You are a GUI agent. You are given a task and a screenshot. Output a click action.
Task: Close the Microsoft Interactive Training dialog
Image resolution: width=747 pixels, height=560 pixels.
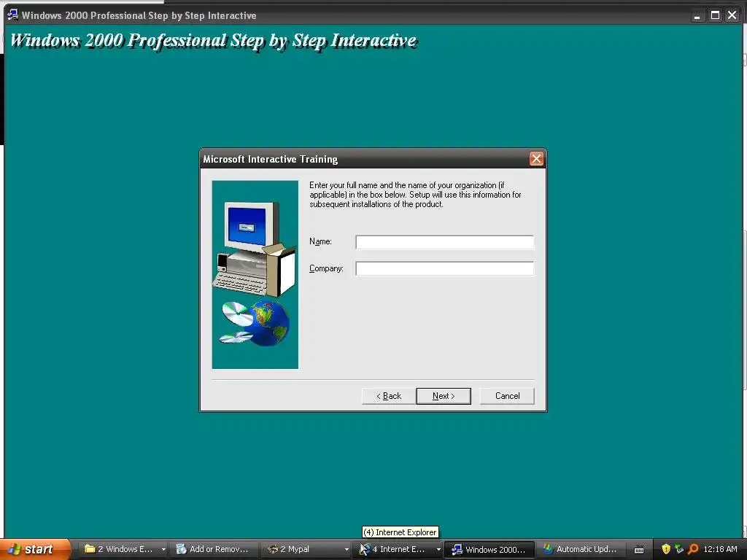(x=536, y=158)
